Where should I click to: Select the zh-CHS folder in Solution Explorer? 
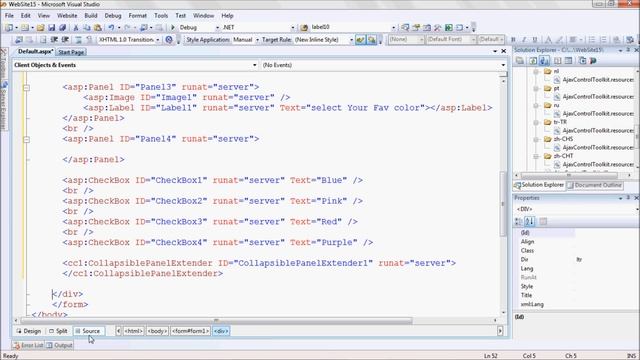pos(563,139)
